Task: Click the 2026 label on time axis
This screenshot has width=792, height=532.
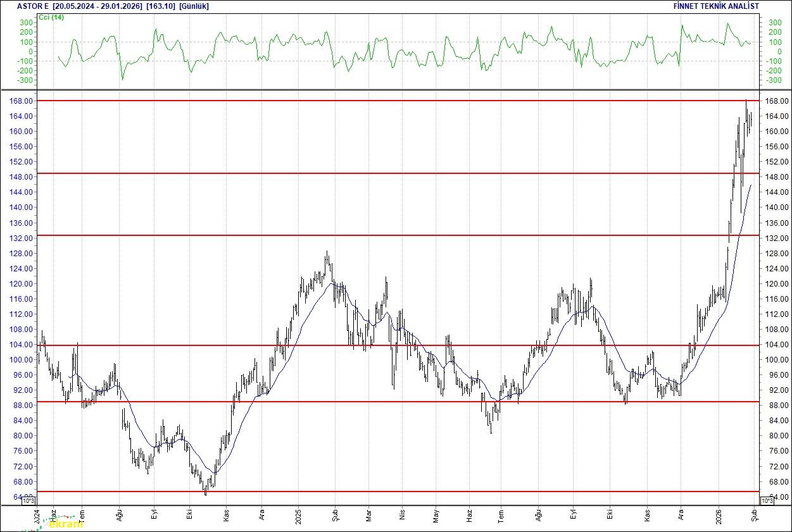Action: pos(718,516)
